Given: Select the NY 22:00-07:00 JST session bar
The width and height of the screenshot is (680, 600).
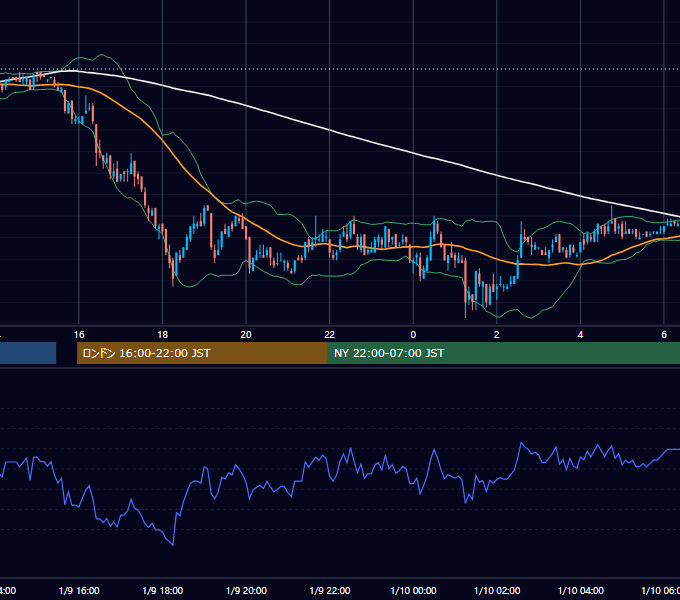Looking at the screenshot, I should click(504, 353).
